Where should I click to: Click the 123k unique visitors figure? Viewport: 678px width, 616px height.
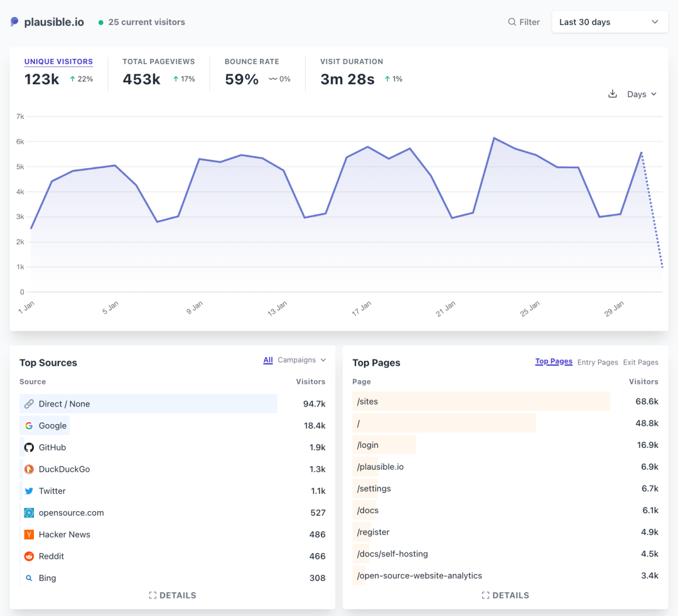41,80
